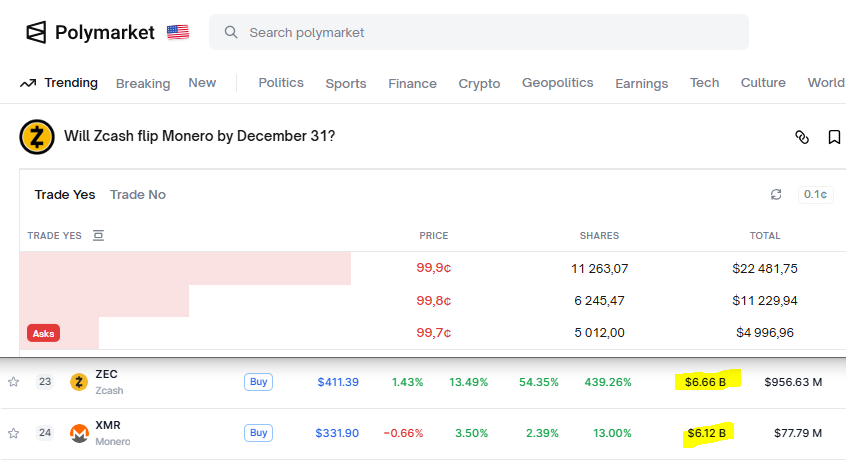The image size is (846, 461).
Task: Open the Tech category
Action: coord(704,83)
